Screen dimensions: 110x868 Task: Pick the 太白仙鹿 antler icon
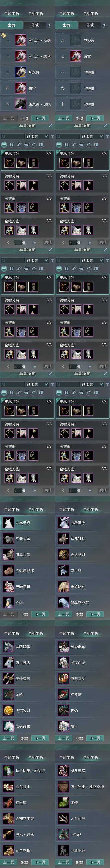click(x=63, y=818)
